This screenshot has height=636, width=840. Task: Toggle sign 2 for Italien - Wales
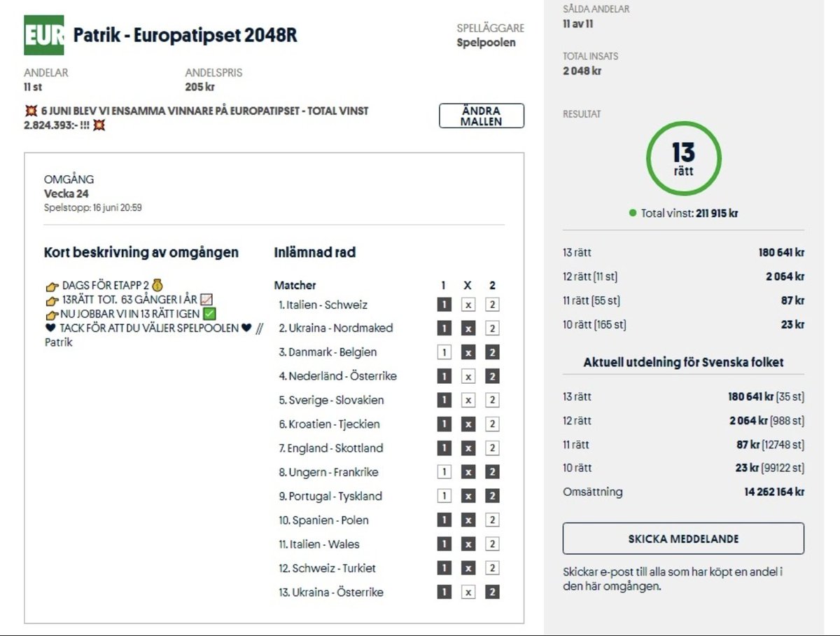(x=492, y=544)
